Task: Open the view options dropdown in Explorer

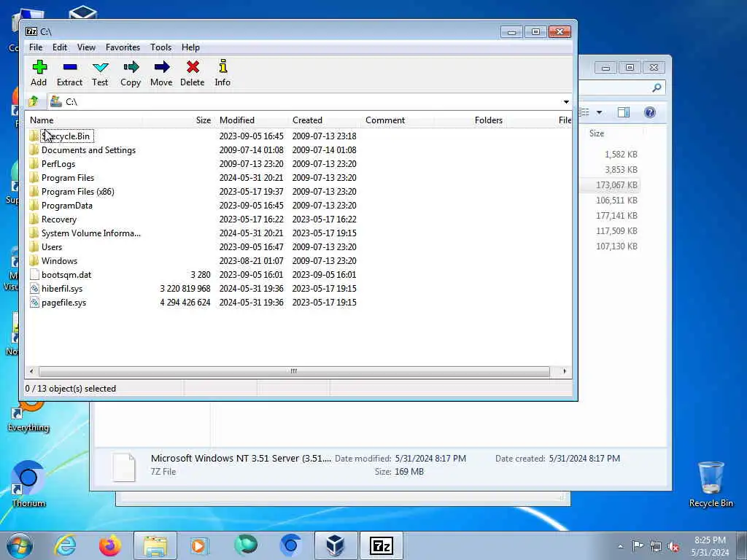Action: [x=600, y=112]
